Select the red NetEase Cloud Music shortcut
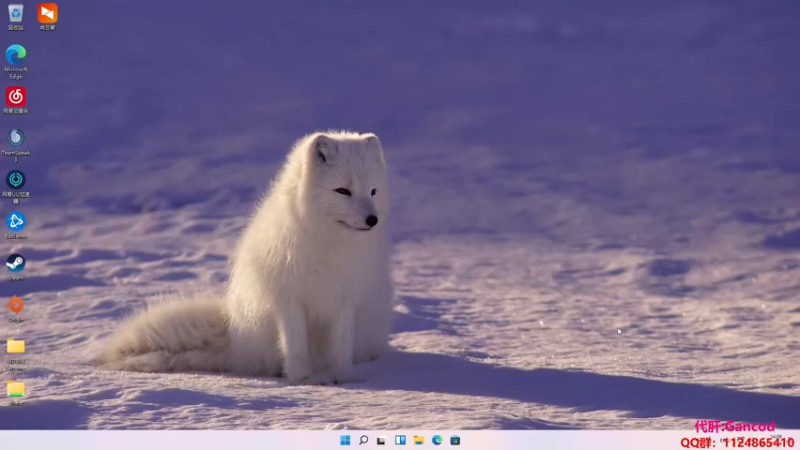The image size is (800, 450). (x=16, y=100)
